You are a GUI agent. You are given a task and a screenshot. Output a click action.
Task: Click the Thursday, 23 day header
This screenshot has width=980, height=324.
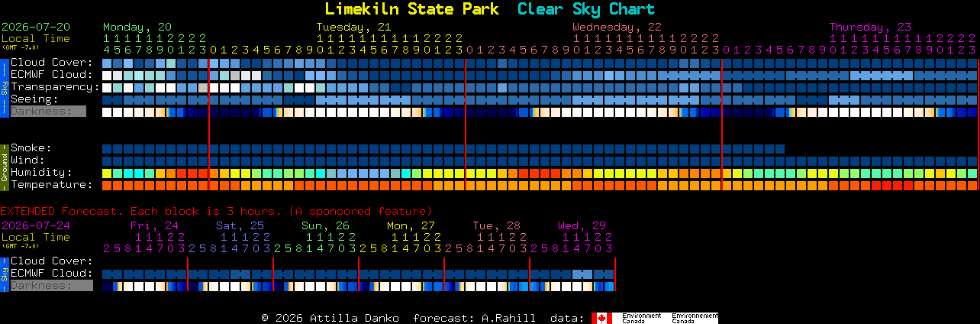click(x=870, y=27)
